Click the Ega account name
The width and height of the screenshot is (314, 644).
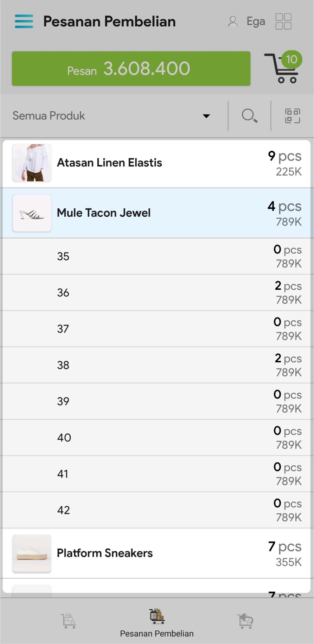point(256,21)
